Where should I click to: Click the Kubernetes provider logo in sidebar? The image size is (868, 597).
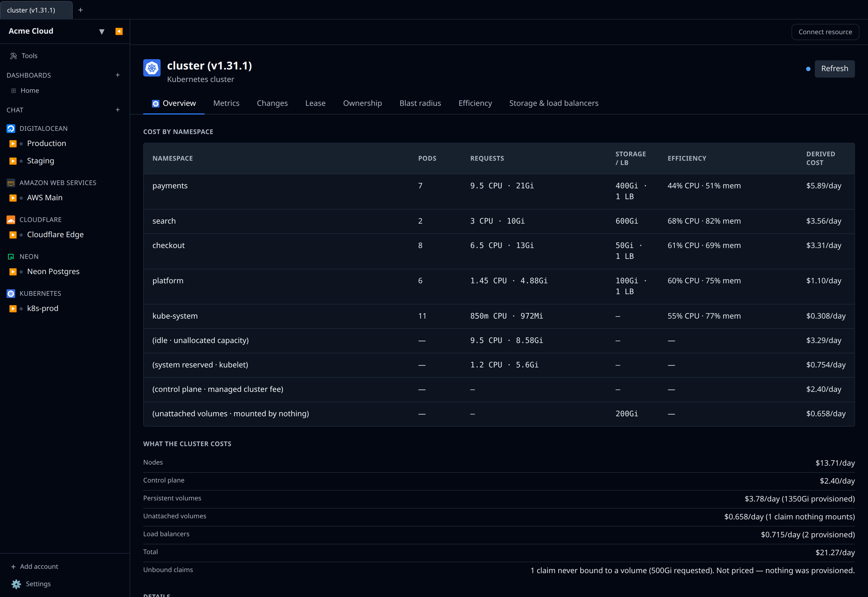coord(11,294)
